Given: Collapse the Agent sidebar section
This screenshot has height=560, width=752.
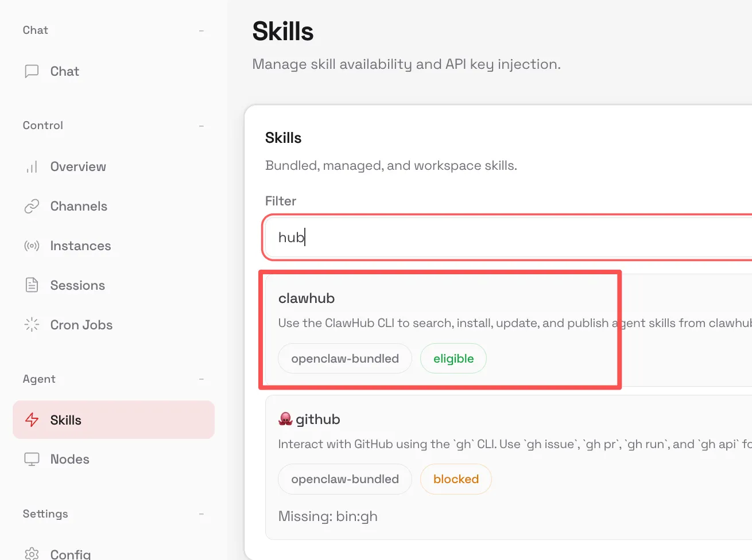Looking at the screenshot, I should [x=201, y=379].
